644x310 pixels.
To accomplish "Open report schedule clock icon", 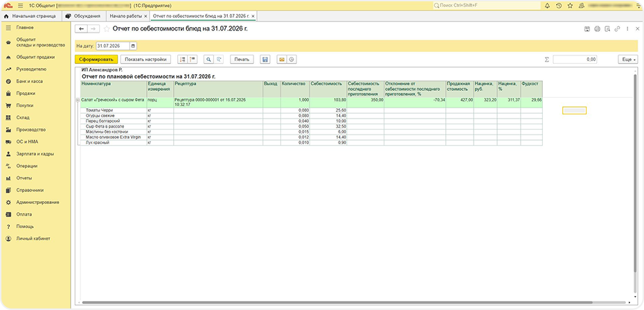I will click(x=292, y=60).
